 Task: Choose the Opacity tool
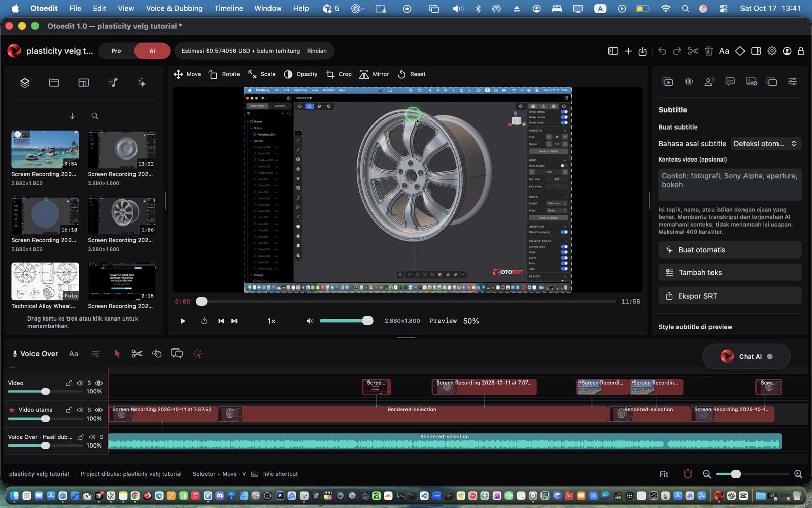tap(300, 74)
